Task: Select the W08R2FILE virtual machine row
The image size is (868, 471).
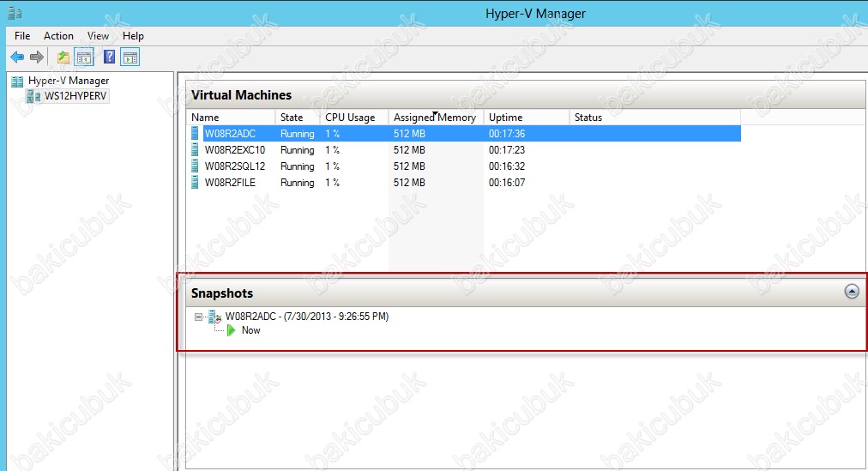Action: 464,182
